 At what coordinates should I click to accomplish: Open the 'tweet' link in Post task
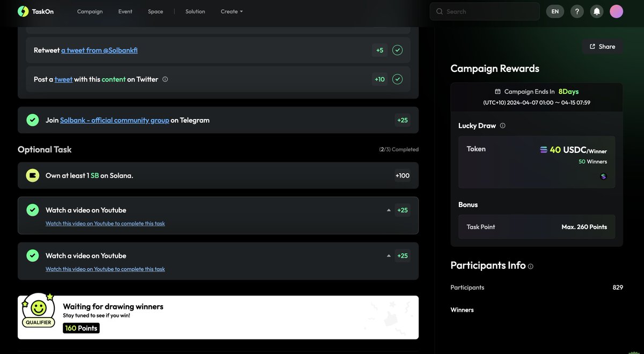tap(63, 79)
